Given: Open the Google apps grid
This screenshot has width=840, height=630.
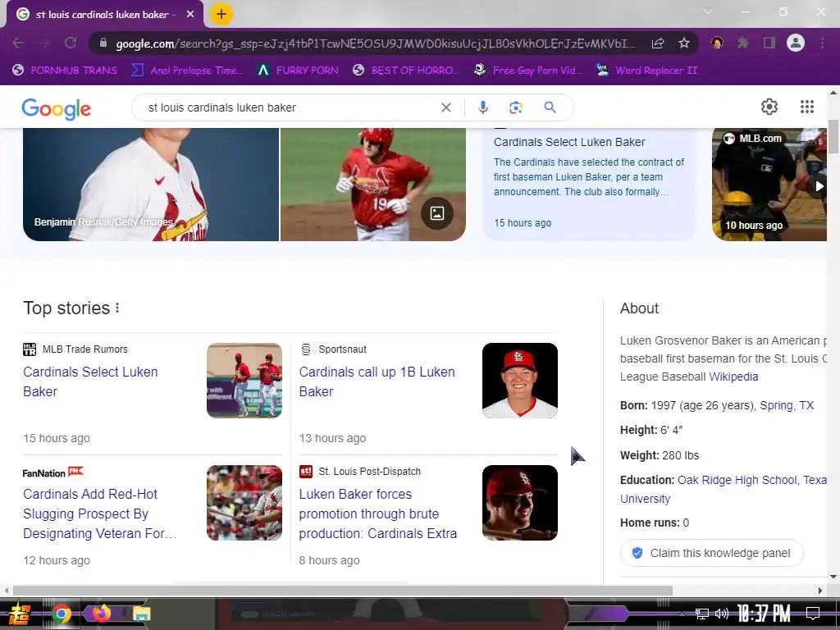Looking at the screenshot, I should [x=807, y=107].
